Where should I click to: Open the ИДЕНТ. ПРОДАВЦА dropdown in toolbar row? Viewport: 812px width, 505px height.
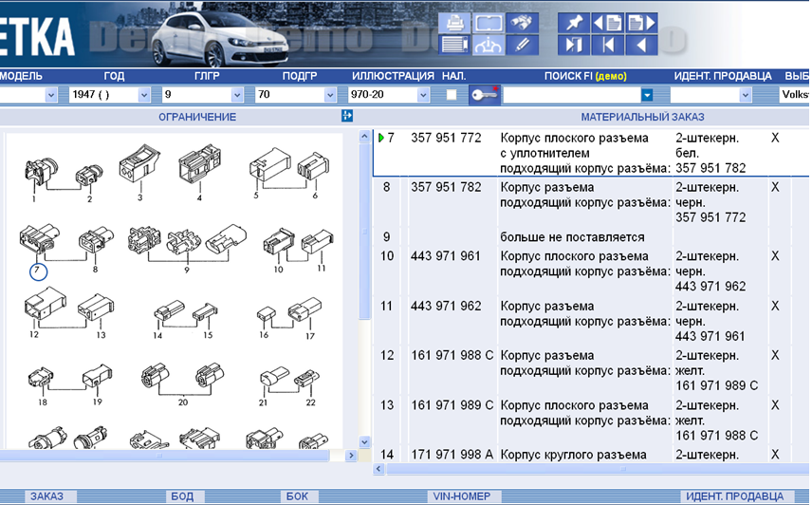(746, 95)
